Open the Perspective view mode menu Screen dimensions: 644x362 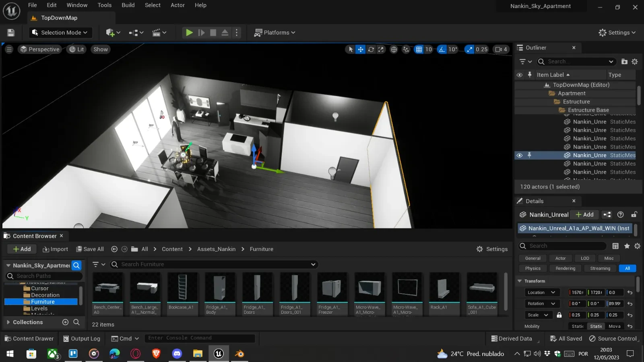pos(40,49)
